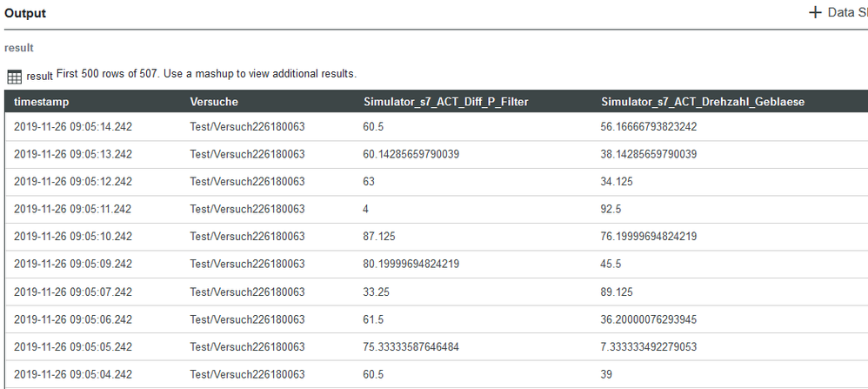868x389 pixels.
Task: Select the Drehzahl cell 36.20000076293945
Action: [x=660, y=319]
